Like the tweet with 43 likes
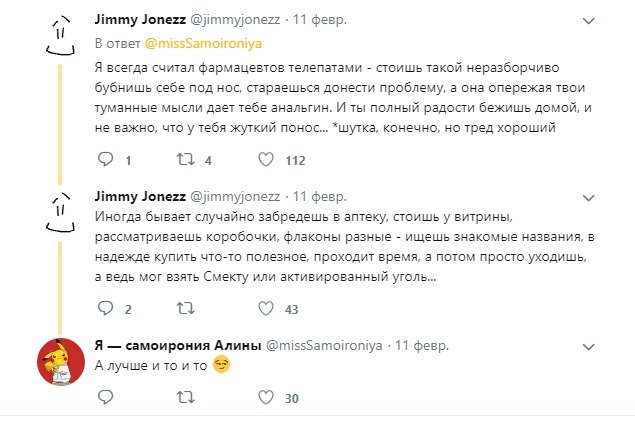The image size is (635, 422). tap(266, 309)
